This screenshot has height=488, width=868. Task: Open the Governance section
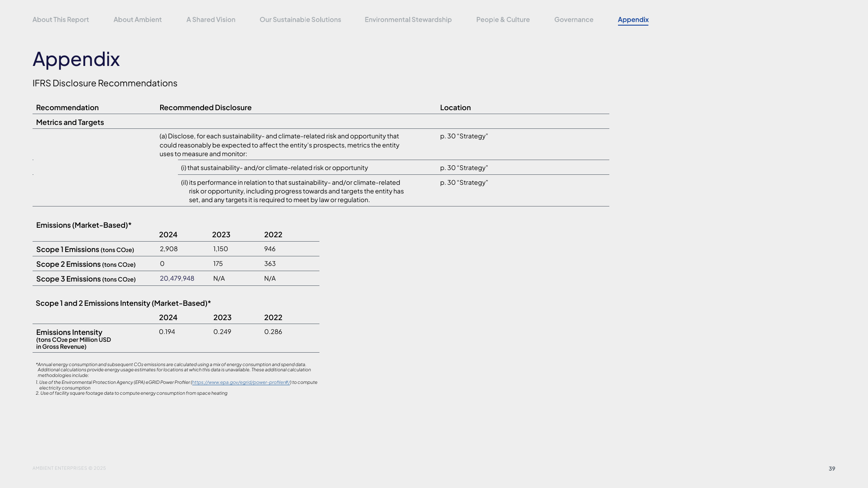(574, 20)
